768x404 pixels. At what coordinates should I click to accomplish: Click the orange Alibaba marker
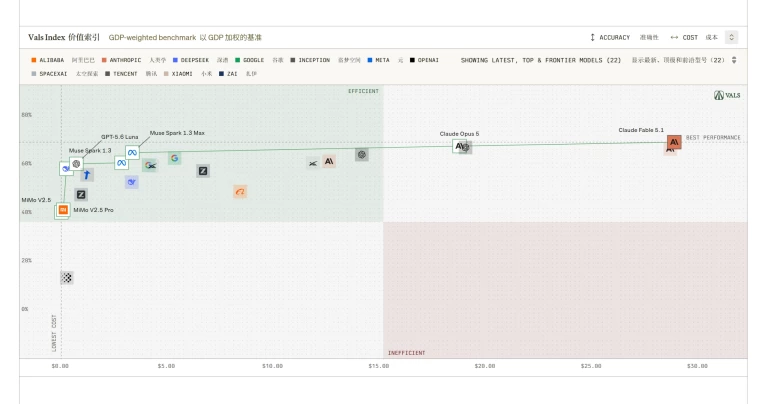click(240, 192)
